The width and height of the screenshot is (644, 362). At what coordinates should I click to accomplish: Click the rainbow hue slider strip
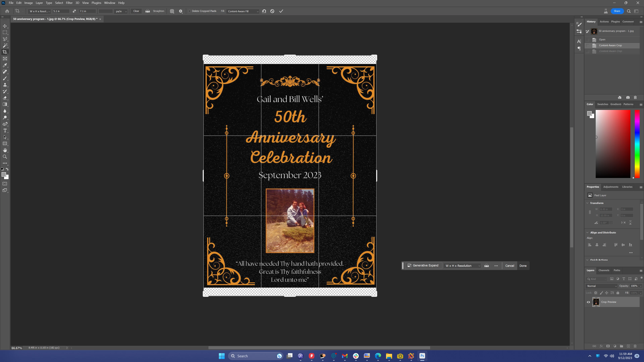tap(637, 144)
